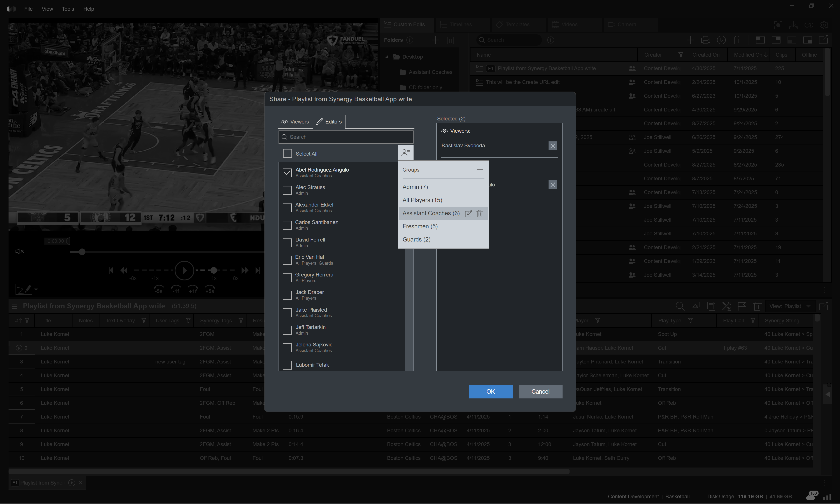
Task: Confirm sharing with OK button
Action: click(x=490, y=392)
